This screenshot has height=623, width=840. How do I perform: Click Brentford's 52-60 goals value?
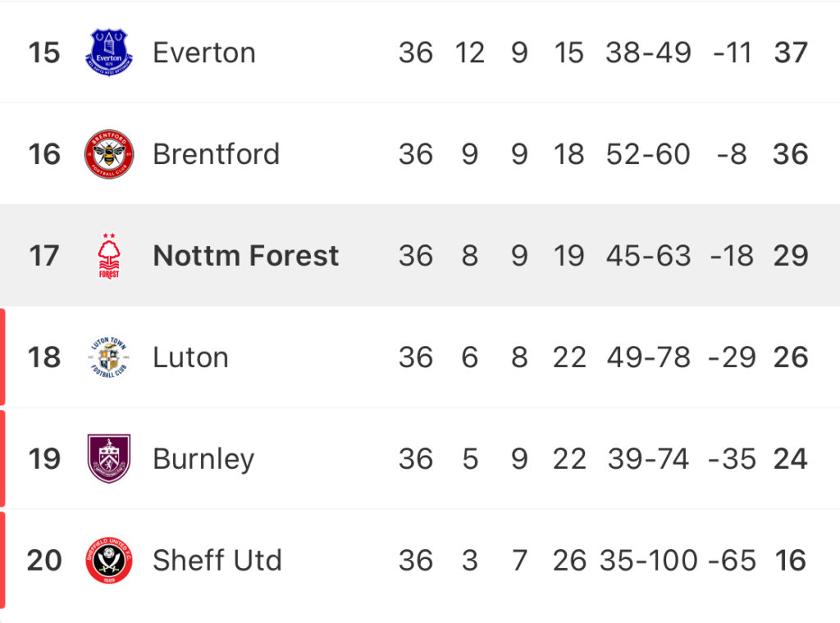648,154
